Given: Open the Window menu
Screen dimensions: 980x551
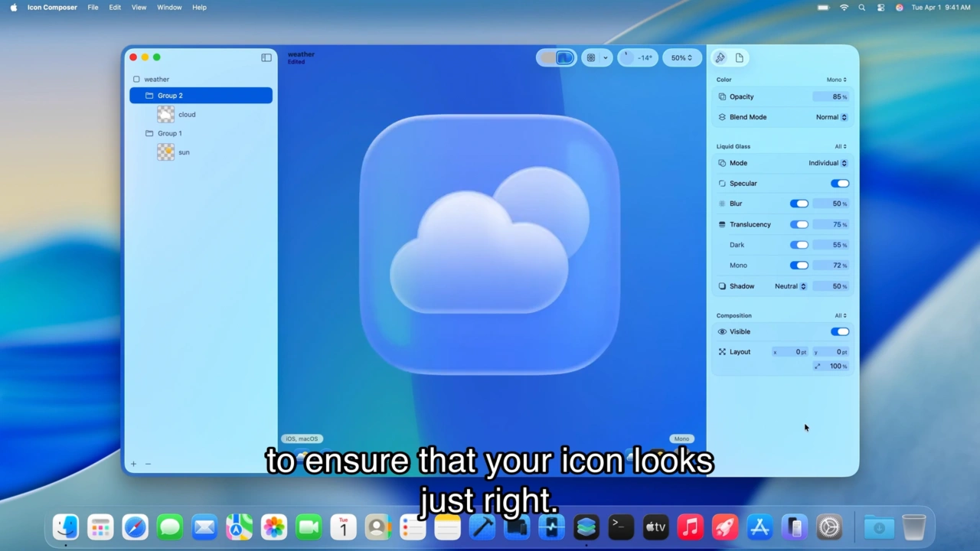Looking at the screenshot, I should [x=169, y=7].
